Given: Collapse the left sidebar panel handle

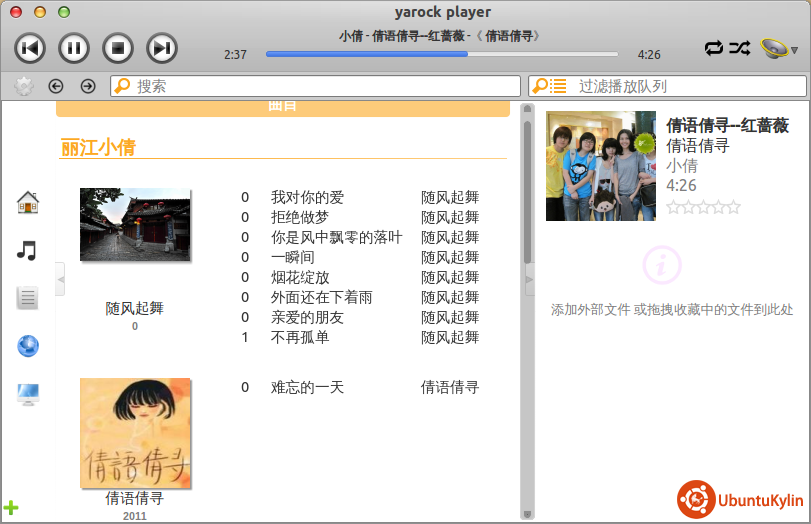Looking at the screenshot, I should click(60, 279).
